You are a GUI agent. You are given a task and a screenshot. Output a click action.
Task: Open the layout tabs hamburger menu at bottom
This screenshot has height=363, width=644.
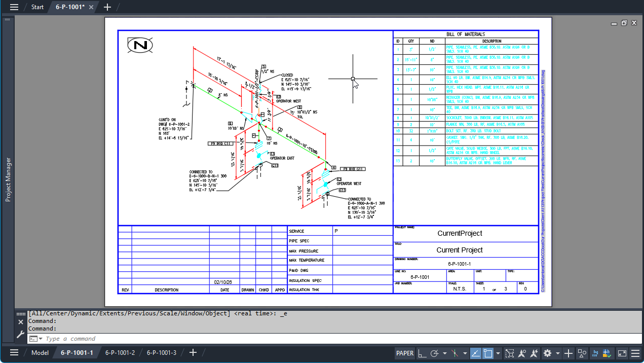pos(14,353)
